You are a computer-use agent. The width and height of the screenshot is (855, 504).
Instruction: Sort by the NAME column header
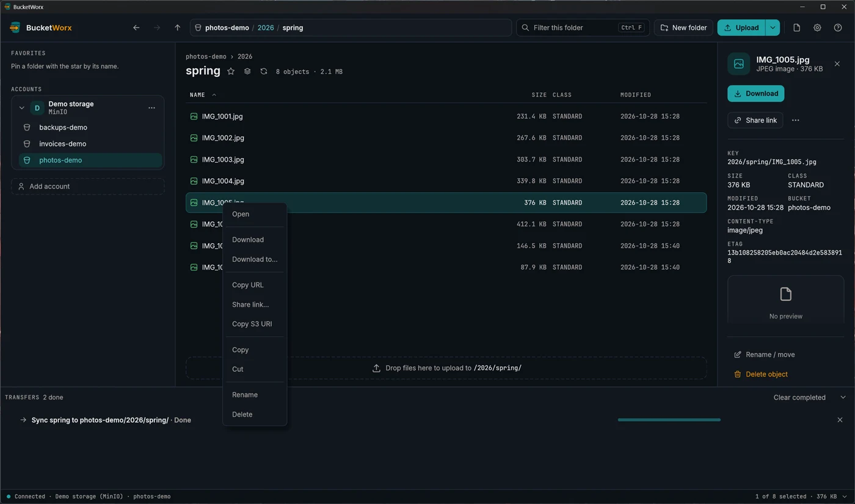[x=203, y=95]
